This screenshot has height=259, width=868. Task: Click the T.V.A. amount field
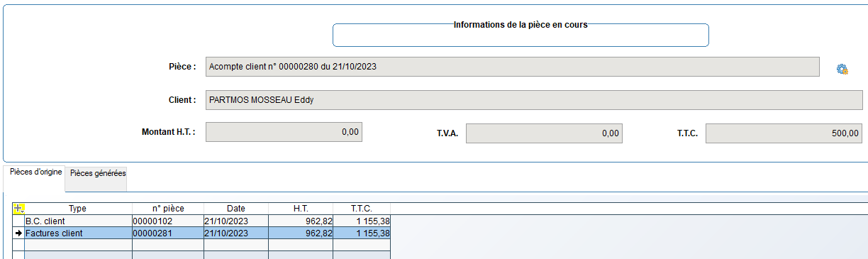(x=544, y=133)
